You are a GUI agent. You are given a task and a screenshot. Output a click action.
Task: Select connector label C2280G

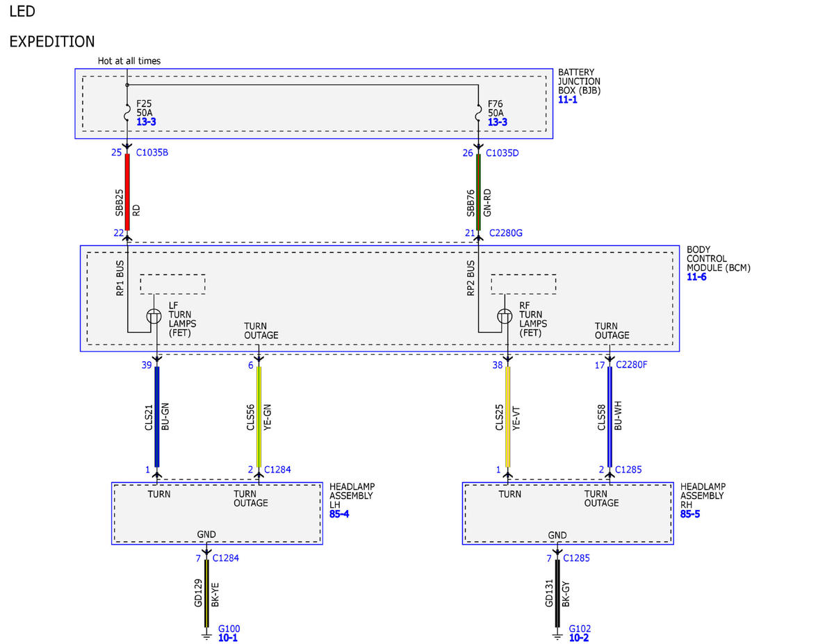pos(505,233)
